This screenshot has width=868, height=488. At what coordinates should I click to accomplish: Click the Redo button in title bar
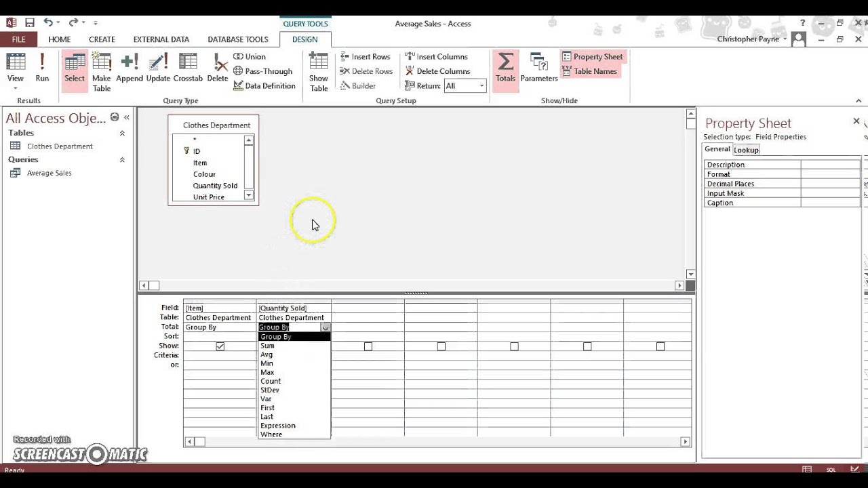(x=73, y=23)
